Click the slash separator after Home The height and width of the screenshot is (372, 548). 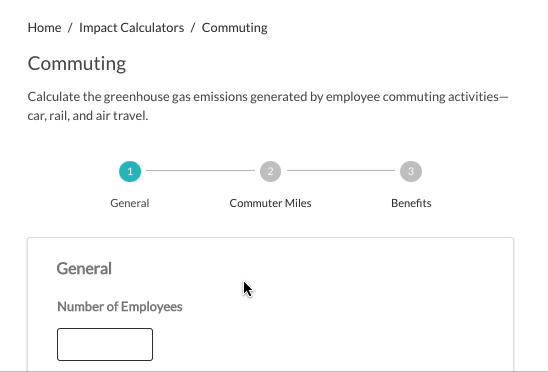[x=70, y=28]
